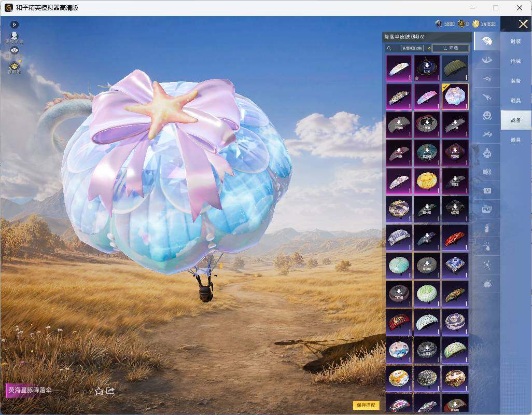The image size is (532, 415).
Task: Select the parachute skin category icon
Action: tap(487, 41)
